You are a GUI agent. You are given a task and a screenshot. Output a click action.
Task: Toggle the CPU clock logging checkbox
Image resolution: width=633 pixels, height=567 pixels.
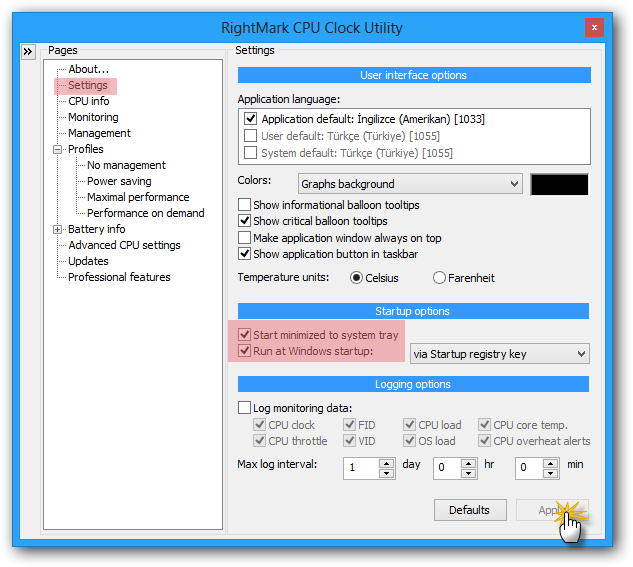pyautogui.click(x=259, y=425)
